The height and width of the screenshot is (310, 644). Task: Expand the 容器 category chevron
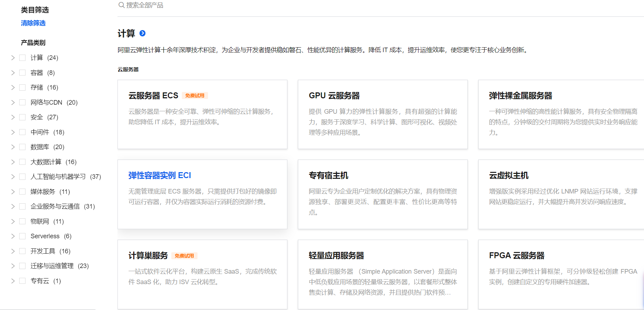click(13, 73)
